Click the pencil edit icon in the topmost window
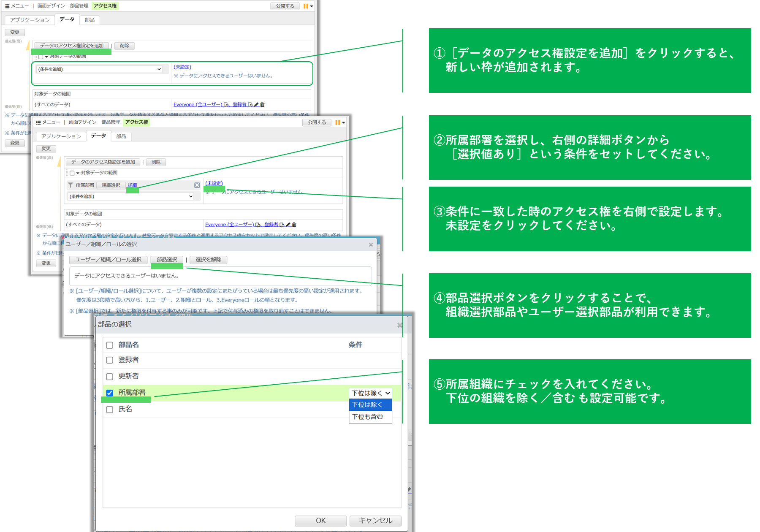 pos(256,105)
